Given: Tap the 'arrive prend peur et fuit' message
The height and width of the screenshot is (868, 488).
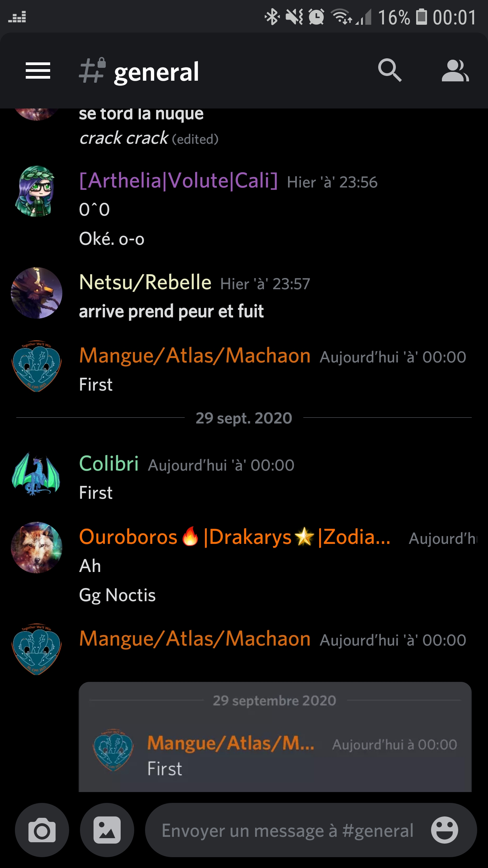Looking at the screenshot, I should 171,311.
